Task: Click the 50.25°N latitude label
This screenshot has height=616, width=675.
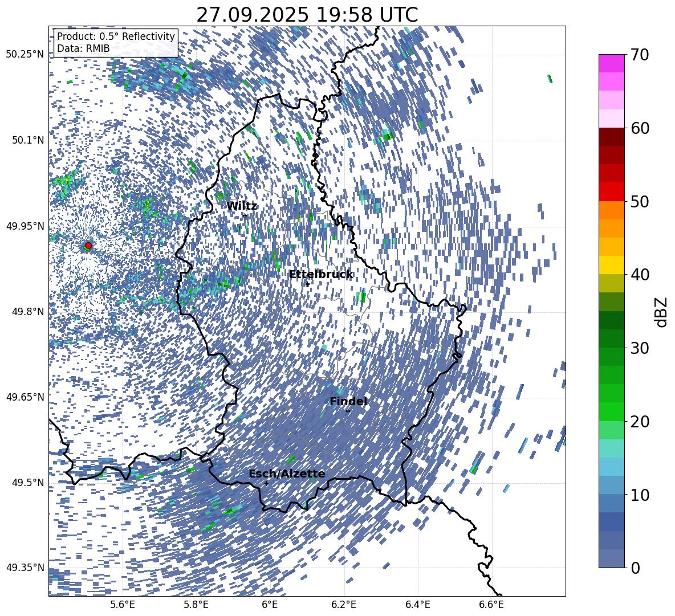Action: coord(25,54)
